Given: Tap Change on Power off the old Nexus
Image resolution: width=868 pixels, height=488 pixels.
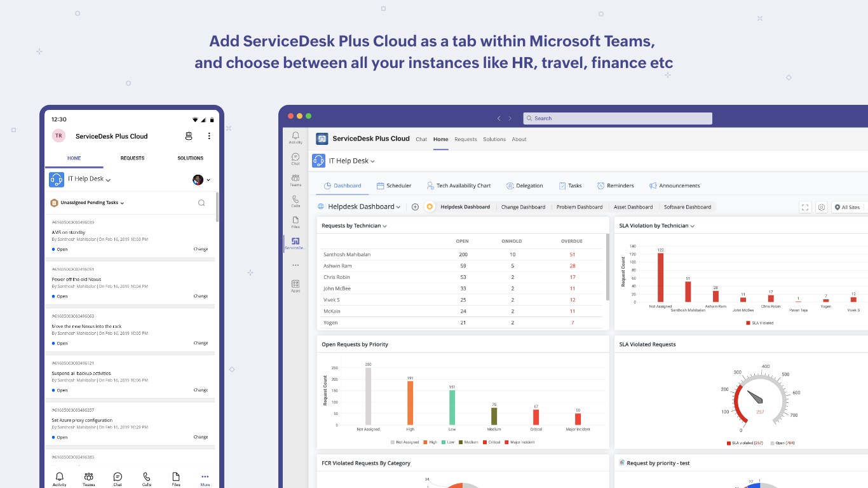Looking at the screenshot, I should click(201, 296).
